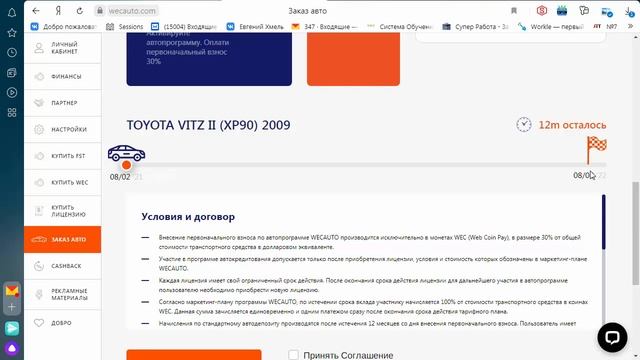Open downloads arrow in toolbar
This screenshot has height=360, width=640.
(629, 12)
